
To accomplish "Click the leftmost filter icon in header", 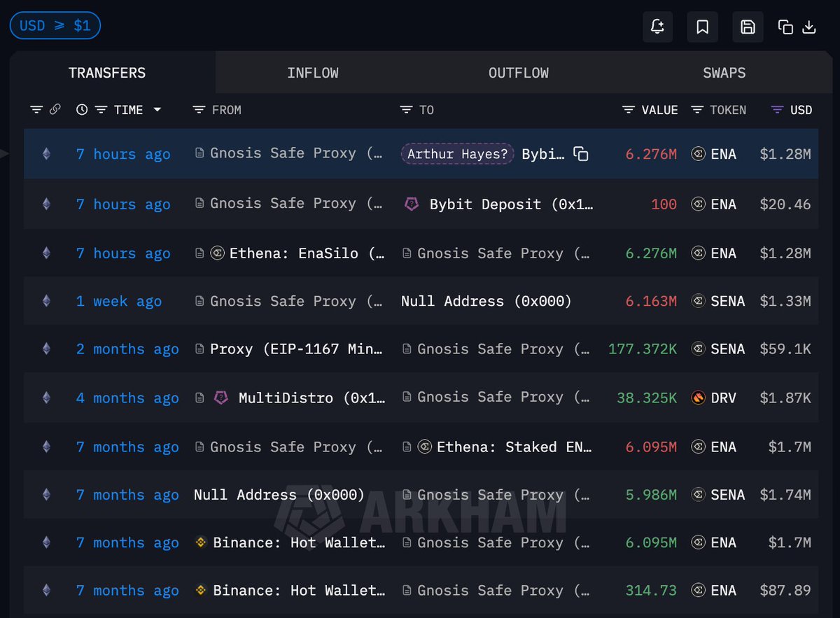I will coord(36,110).
